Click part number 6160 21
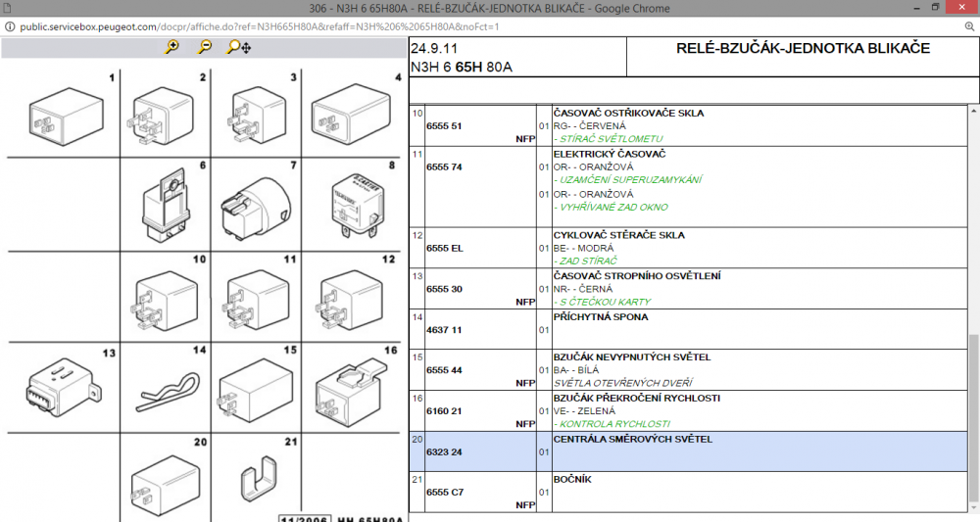Screen dimensions: 980x522 (x=444, y=411)
